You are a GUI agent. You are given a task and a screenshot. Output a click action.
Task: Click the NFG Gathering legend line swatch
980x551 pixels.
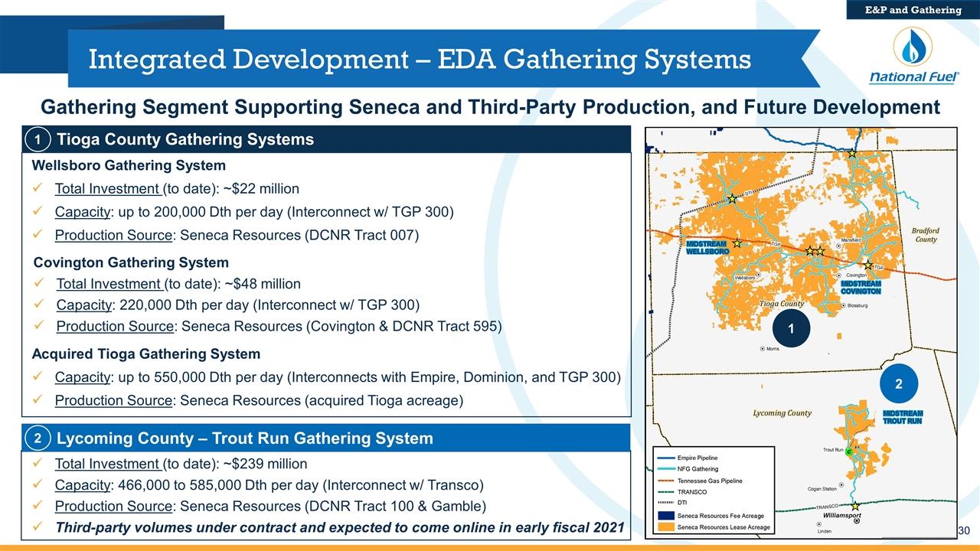coord(665,468)
